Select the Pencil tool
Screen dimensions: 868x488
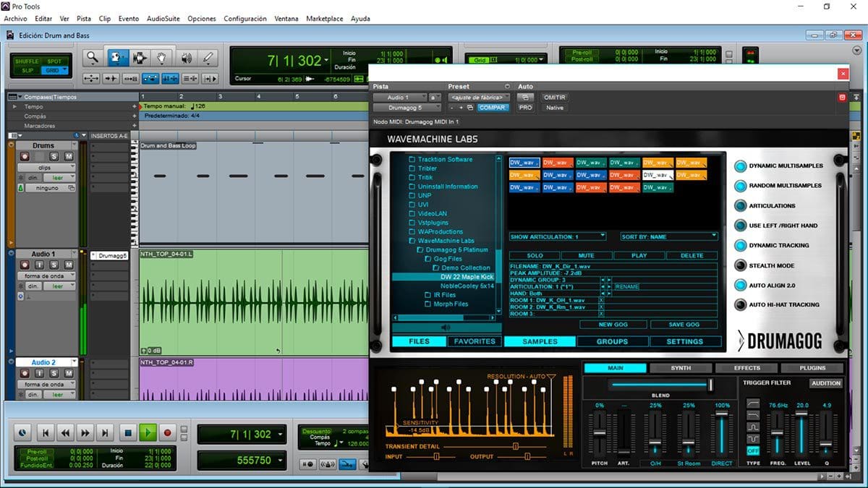click(x=208, y=58)
